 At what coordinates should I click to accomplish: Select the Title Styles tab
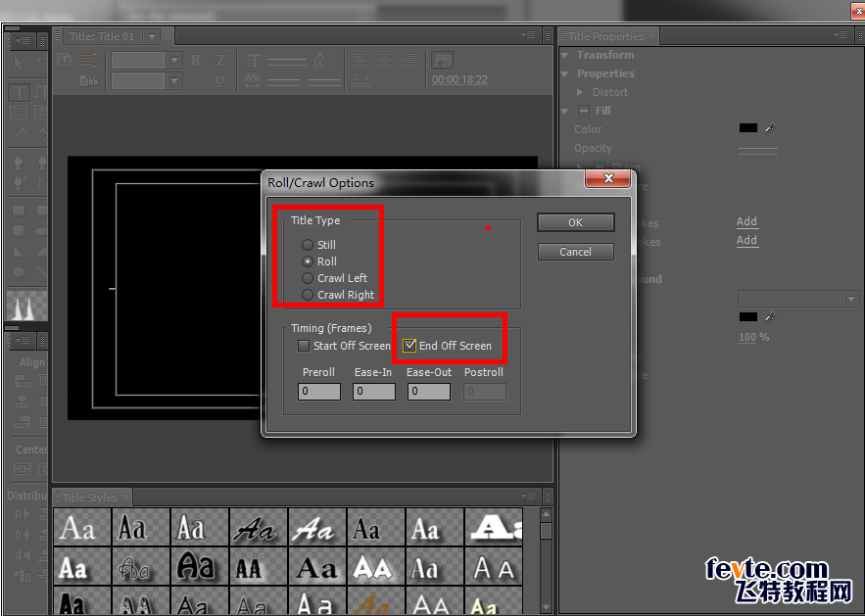coord(90,498)
